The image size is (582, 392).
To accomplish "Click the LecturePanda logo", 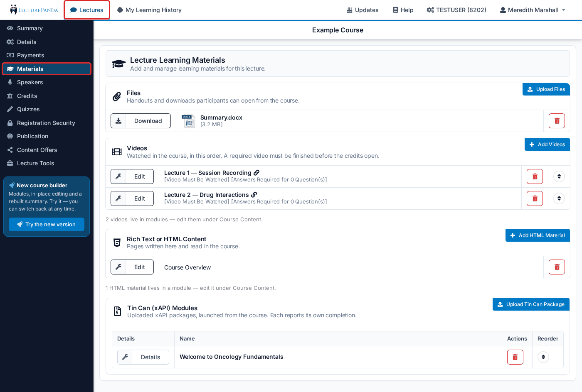I will pyautogui.click(x=34, y=10).
